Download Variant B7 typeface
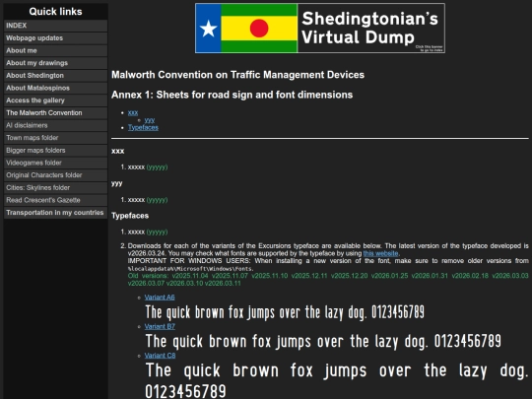The width and height of the screenshot is (532, 399). 160,326
